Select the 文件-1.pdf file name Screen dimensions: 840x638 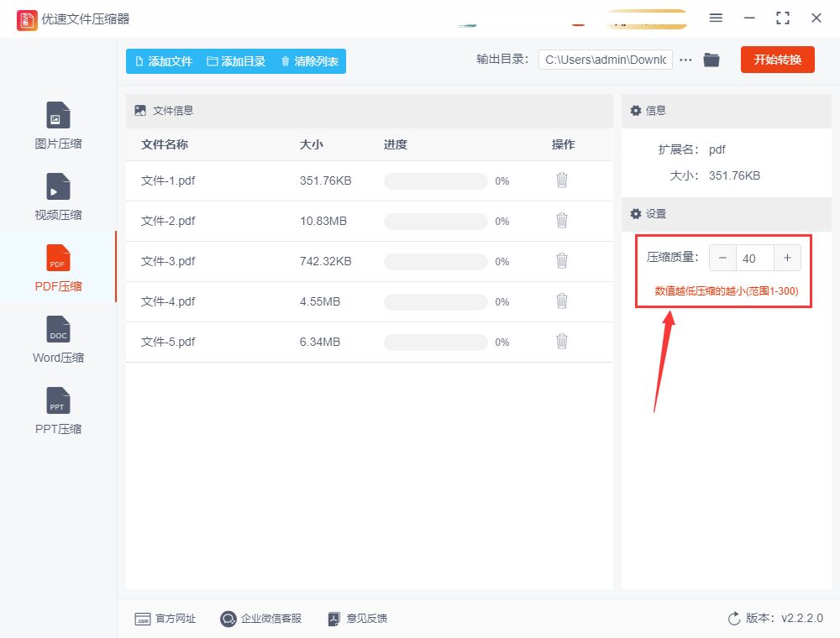pos(168,181)
